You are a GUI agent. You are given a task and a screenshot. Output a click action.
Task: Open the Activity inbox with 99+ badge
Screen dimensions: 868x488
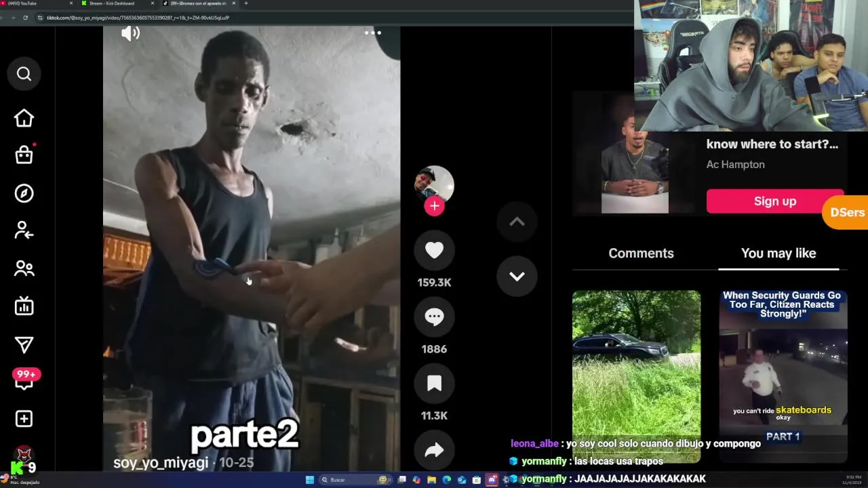[25, 380]
